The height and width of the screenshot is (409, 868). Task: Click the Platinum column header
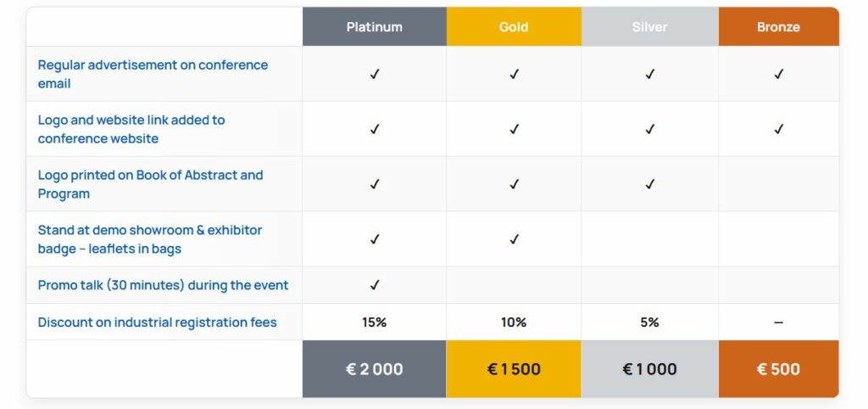374,27
